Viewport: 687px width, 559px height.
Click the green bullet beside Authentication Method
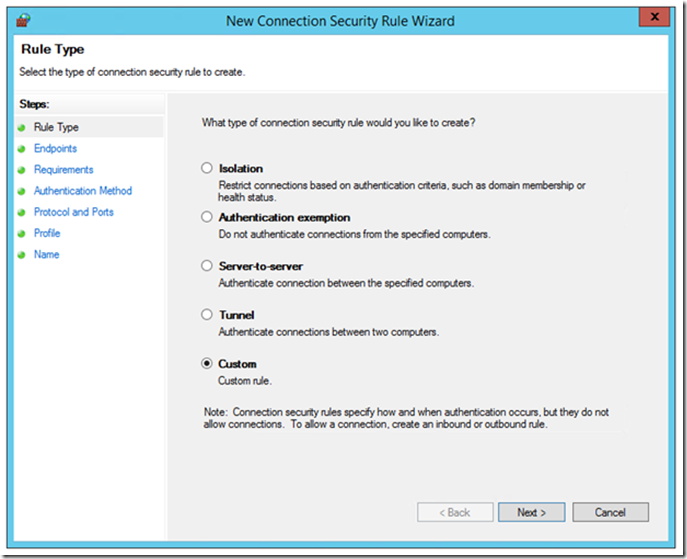click(21, 191)
